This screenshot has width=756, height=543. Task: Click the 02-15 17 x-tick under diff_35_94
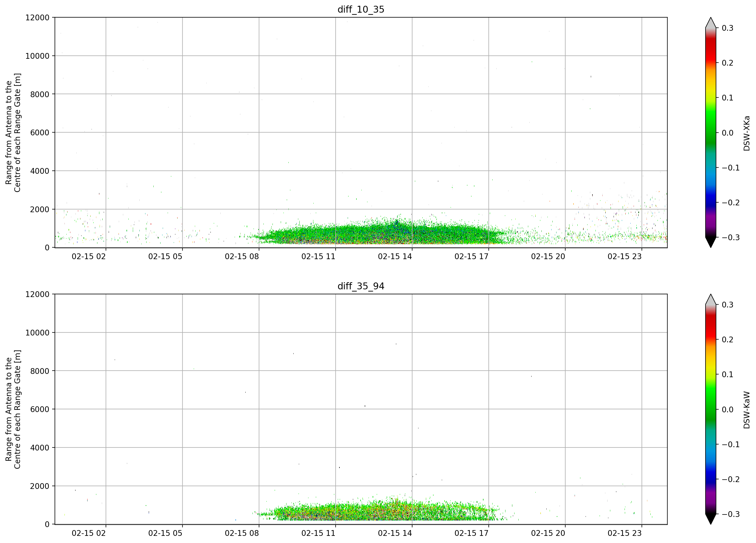471,533
